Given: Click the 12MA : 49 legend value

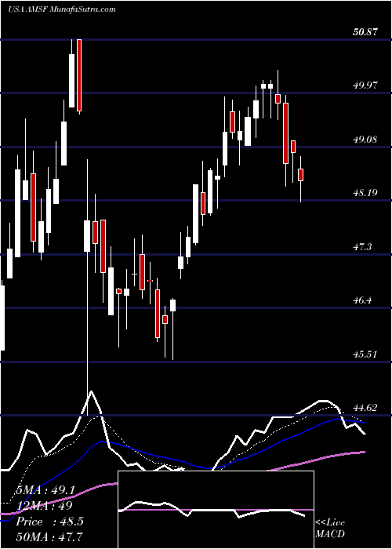Looking at the screenshot, I should coord(44,506).
